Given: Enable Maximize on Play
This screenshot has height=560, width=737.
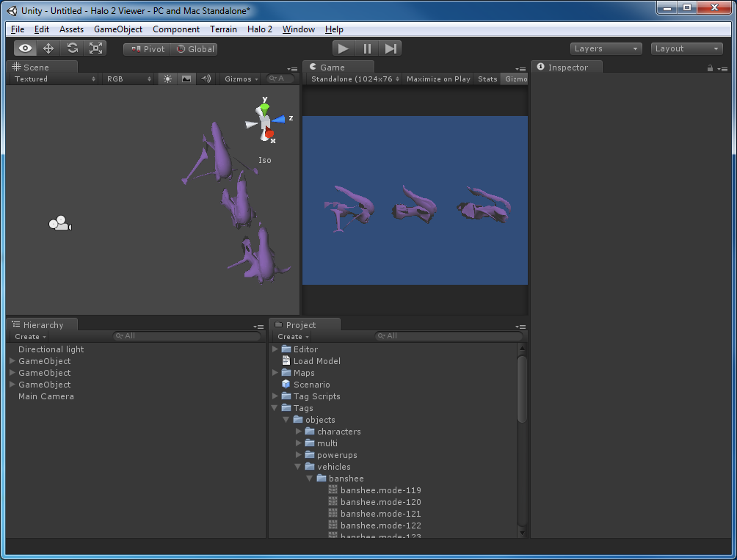Looking at the screenshot, I should pyautogui.click(x=438, y=79).
